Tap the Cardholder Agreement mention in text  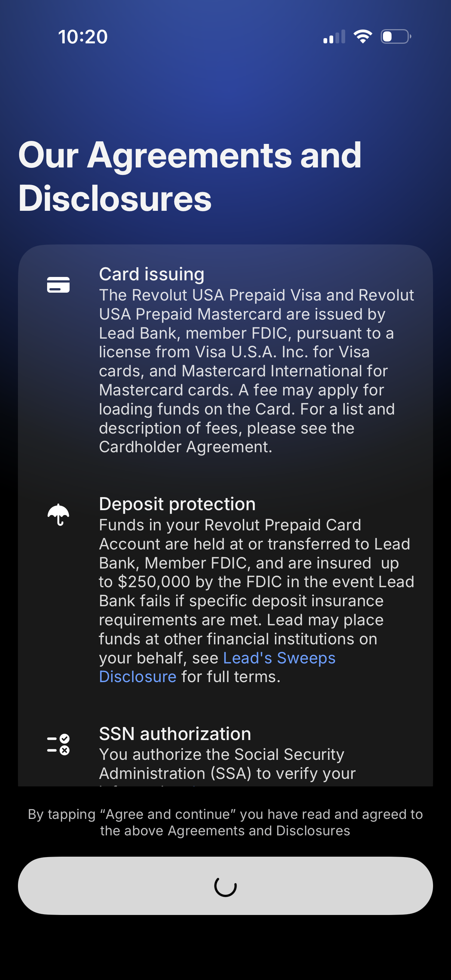[185, 447]
